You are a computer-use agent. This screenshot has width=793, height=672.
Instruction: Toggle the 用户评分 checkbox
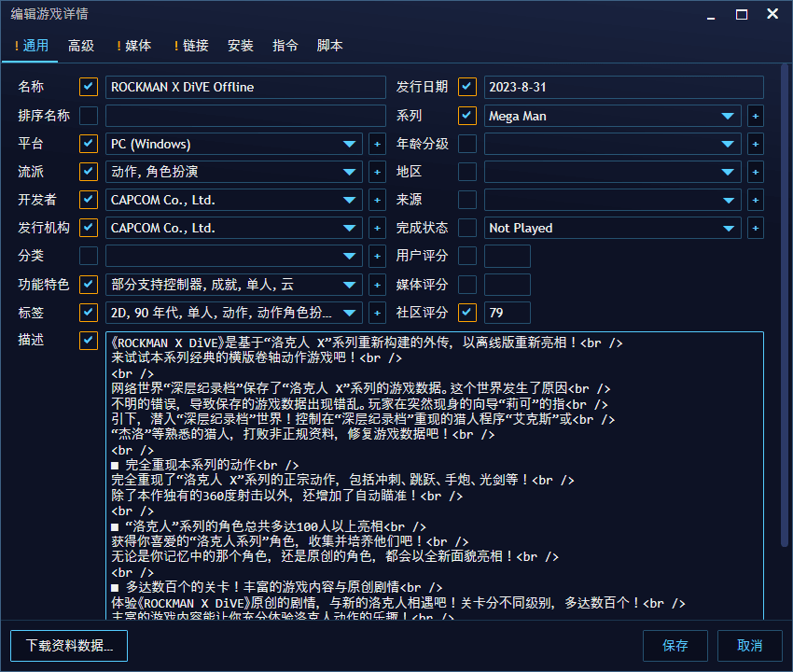467,256
